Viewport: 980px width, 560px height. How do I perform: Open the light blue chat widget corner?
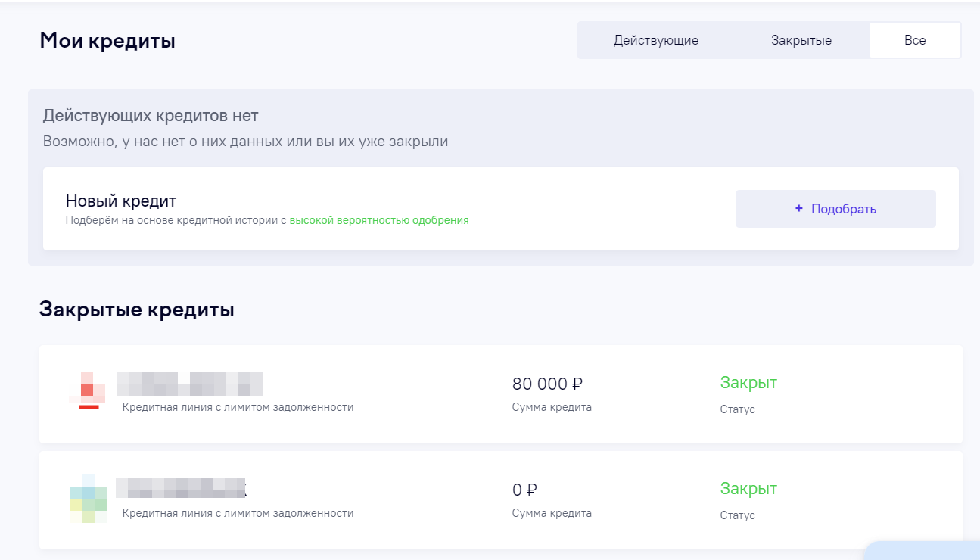(923, 552)
